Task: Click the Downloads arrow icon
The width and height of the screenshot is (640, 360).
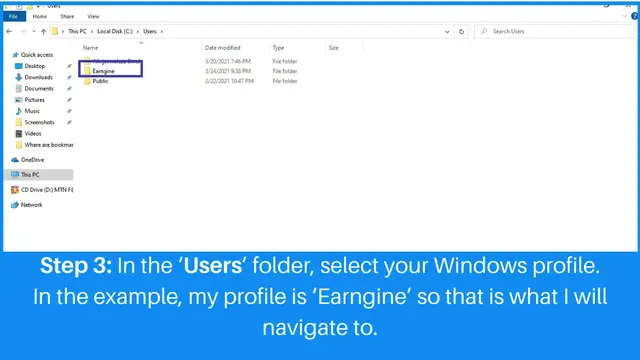Action: point(18,77)
